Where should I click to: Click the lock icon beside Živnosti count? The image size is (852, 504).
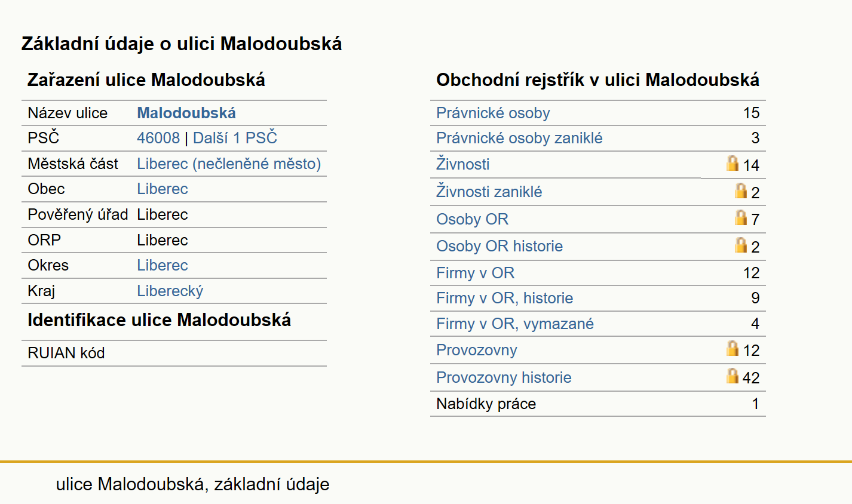[733, 163]
